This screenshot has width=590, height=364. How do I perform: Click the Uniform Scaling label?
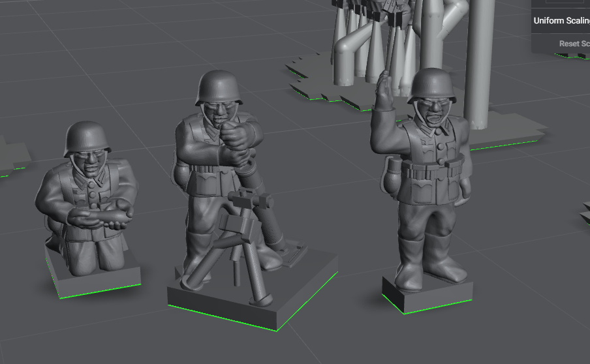point(561,21)
